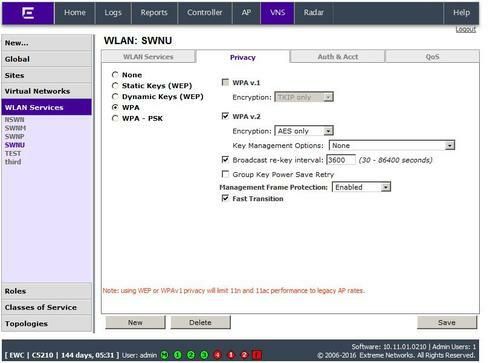Enable the WPA v.1 checkbox
This screenshot has width=490, height=363.
click(225, 82)
